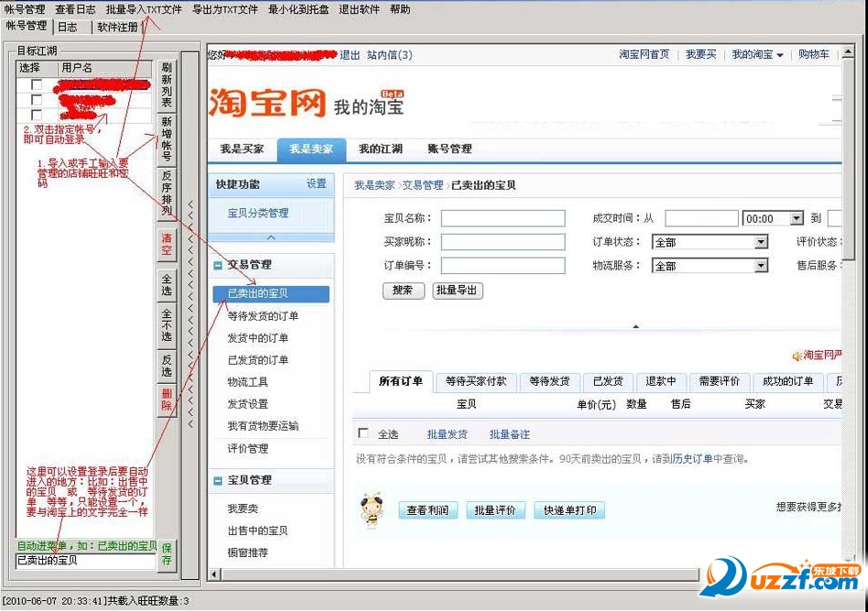Tick the 全选 checkbox in orders
The image size is (868, 612).
pos(363,433)
